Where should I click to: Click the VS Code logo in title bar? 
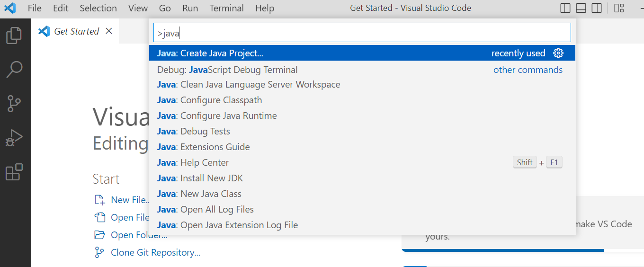10,8
